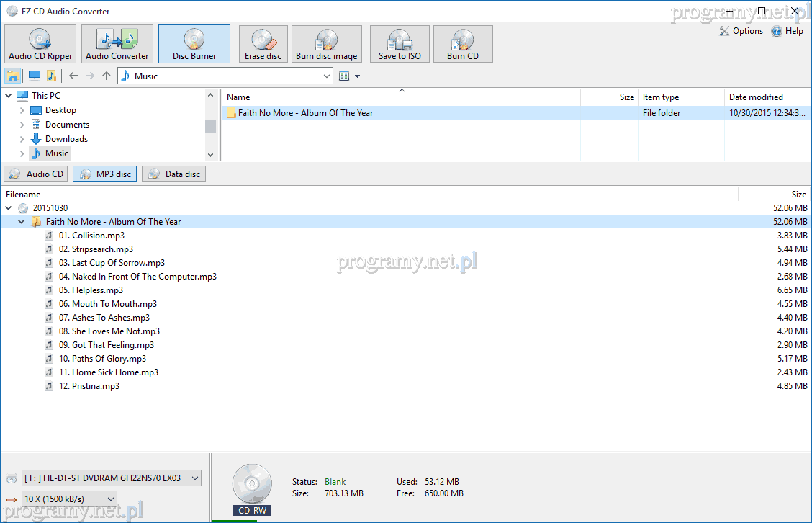Open the Audio CD Ripper mode
Viewport: 812px width, 523px height.
click(40, 44)
